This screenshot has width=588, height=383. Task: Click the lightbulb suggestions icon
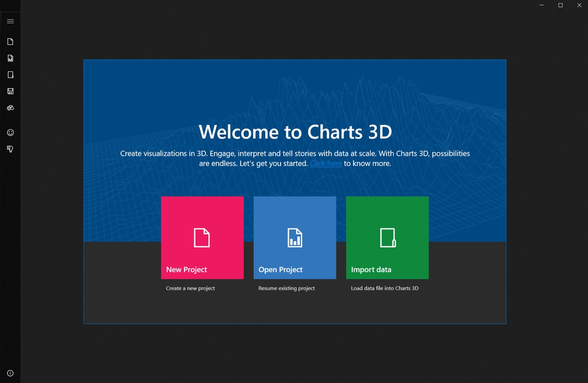(11, 149)
